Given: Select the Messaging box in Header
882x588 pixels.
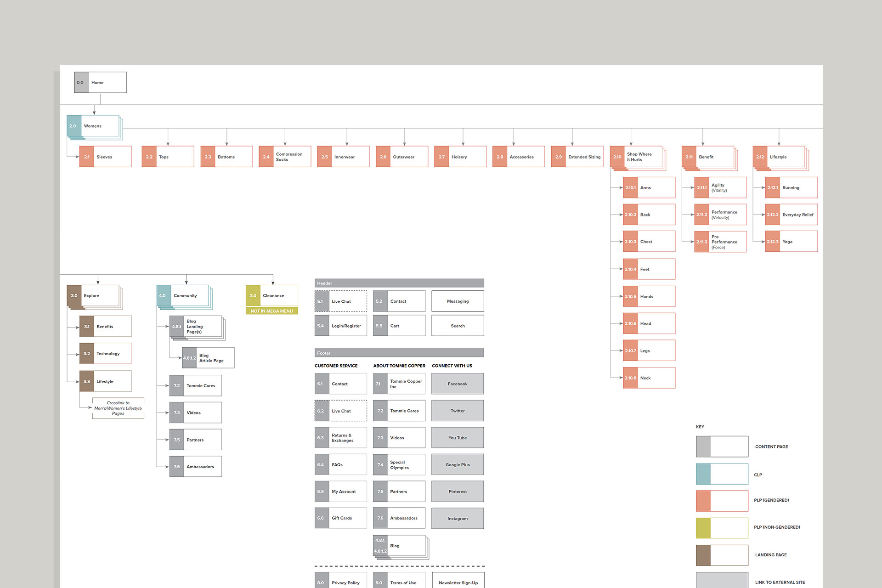Looking at the screenshot, I should point(458,301).
